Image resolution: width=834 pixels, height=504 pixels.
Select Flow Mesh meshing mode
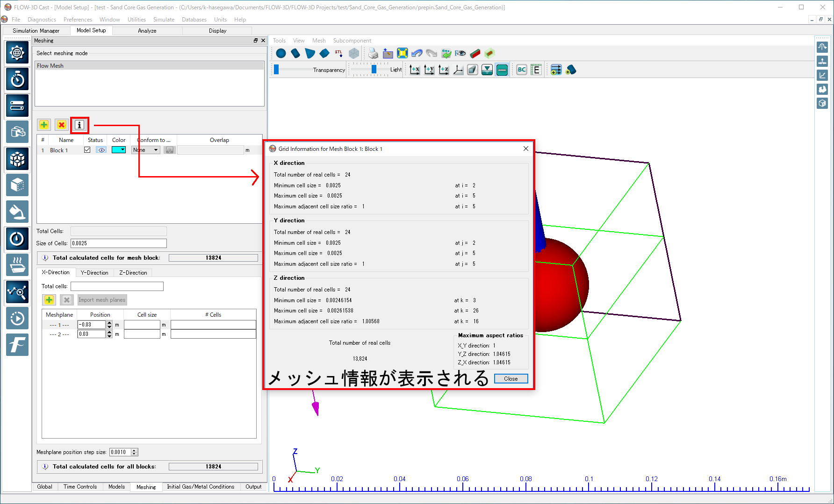[x=150, y=66]
